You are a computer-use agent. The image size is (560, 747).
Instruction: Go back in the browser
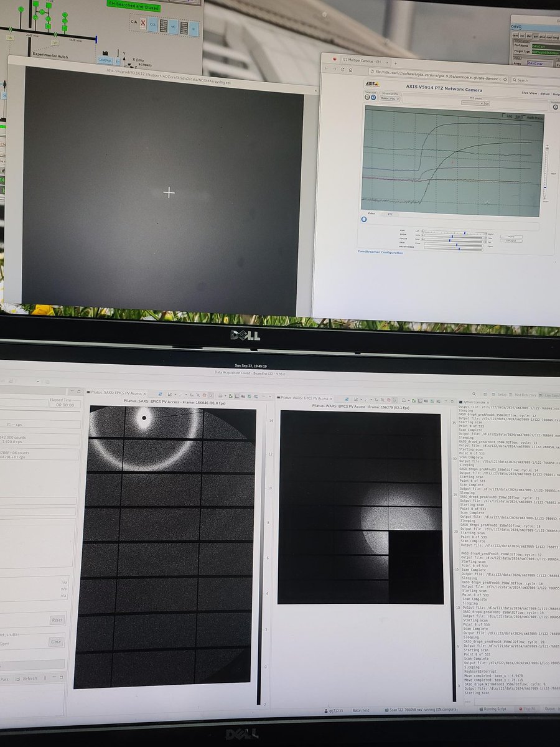[x=326, y=68]
